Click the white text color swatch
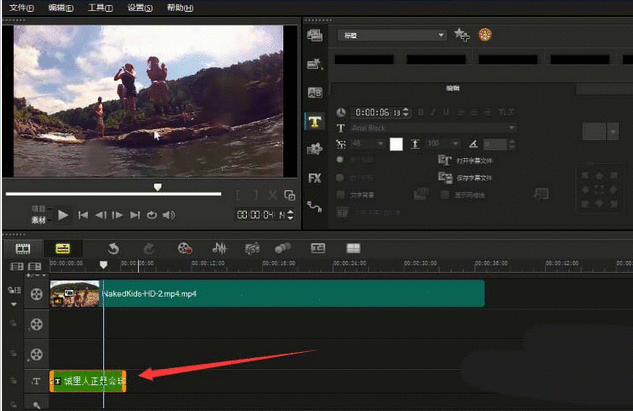The image size is (633, 411). 396,145
